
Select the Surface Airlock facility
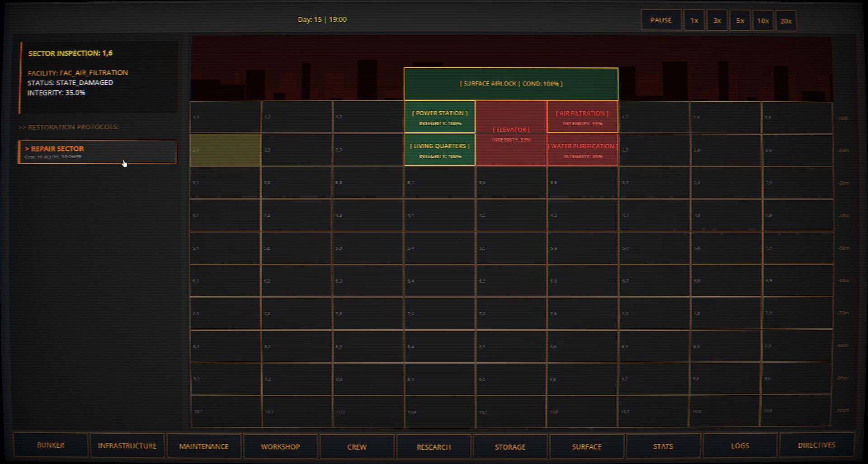point(511,84)
